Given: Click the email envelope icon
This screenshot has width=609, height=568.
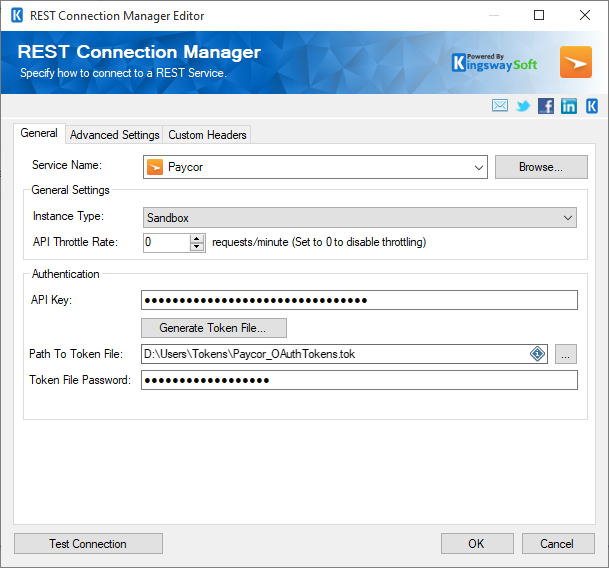Looking at the screenshot, I should click(x=500, y=105).
